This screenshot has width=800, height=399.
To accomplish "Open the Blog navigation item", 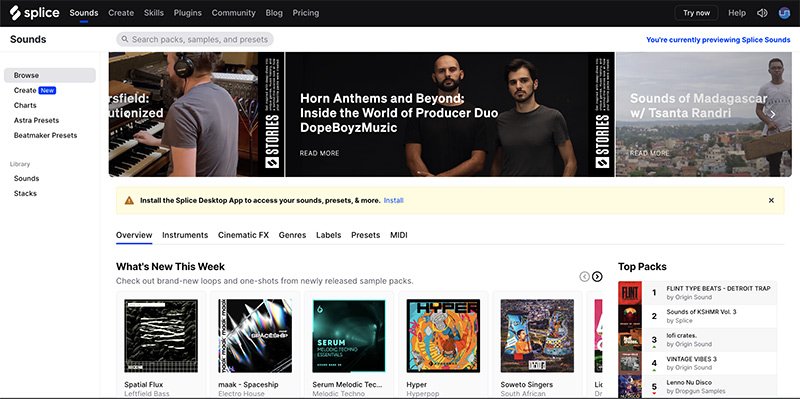I will [x=274, y=13].
